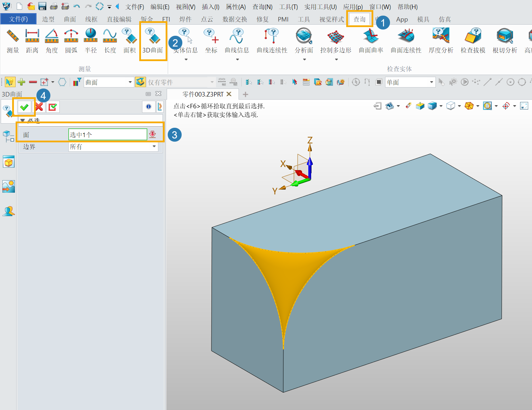Click the undo arrow icon
The height and width of the screenshot is (410, 532).
pos(76,6)
